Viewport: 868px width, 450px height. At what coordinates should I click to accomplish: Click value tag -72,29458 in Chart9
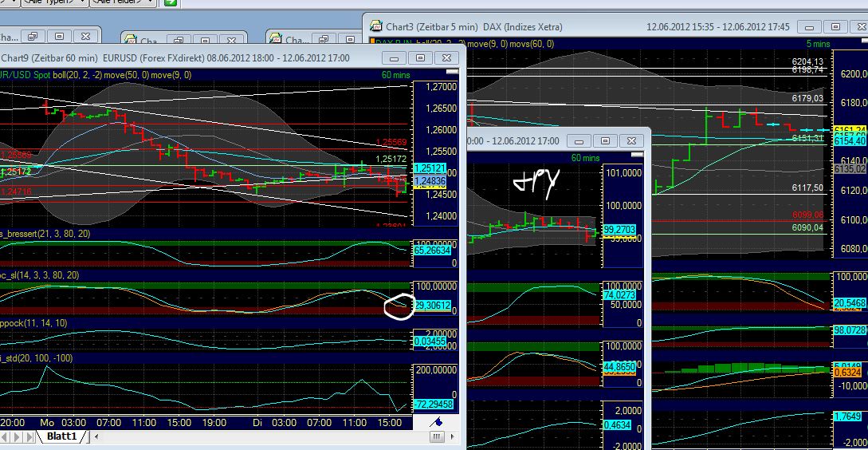(434, 405)
